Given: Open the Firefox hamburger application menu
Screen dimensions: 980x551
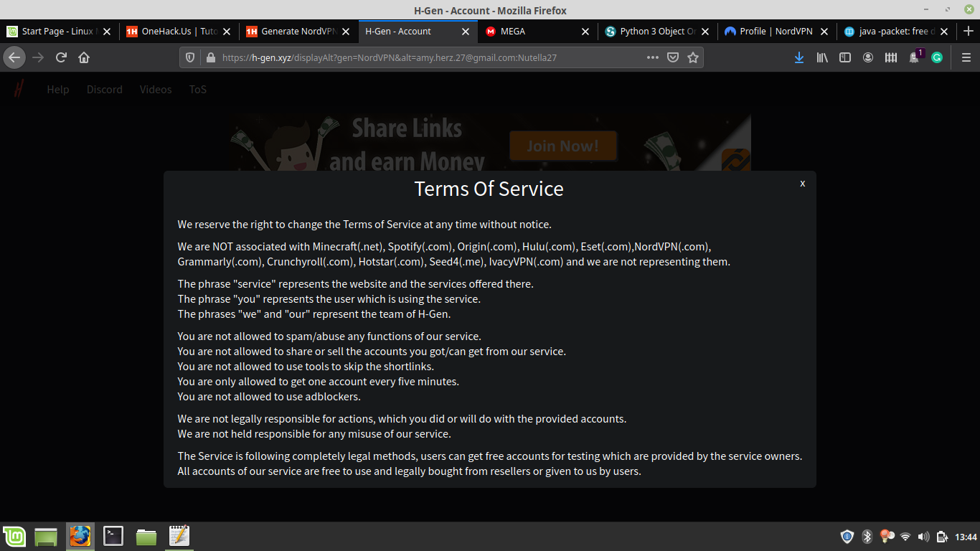Looking at the screenshot, I should click(966, 57).
